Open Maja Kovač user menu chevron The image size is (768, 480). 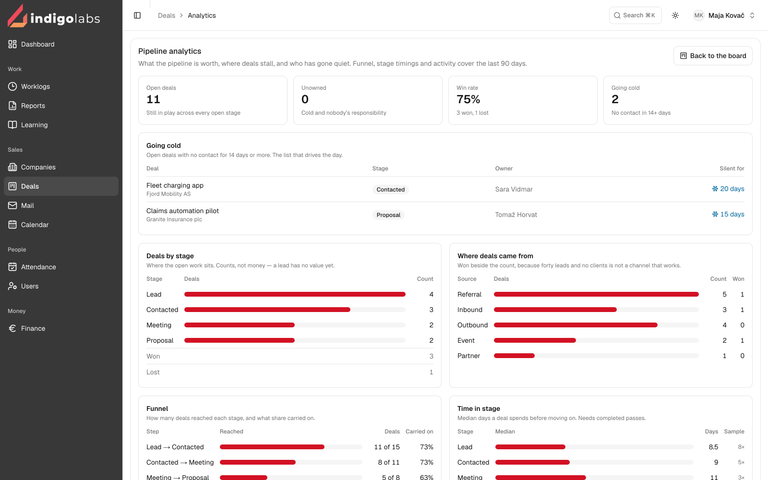point(752,15)
